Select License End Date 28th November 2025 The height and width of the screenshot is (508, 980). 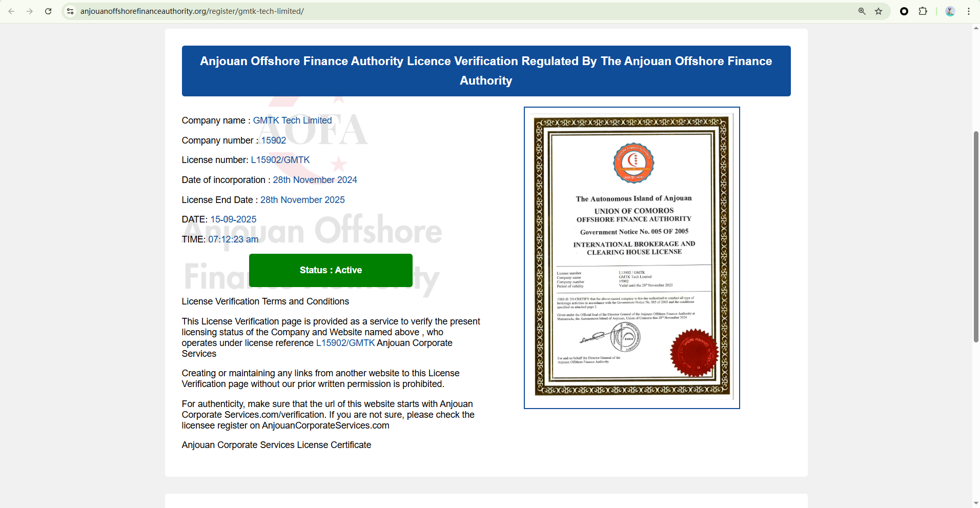(302, 200)
